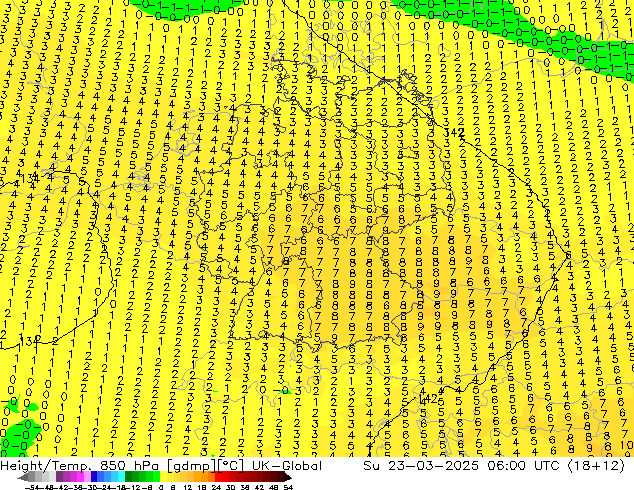The image size is (634, 490).
Task: Pick the cyan swatch in the temperature legend
Action: click(x=121, y=477)
